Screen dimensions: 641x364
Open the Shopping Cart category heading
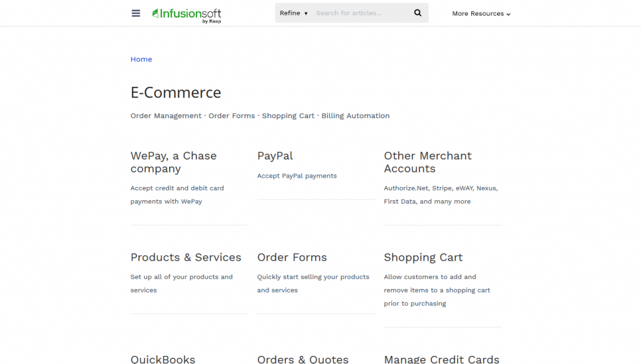point(423,258)
